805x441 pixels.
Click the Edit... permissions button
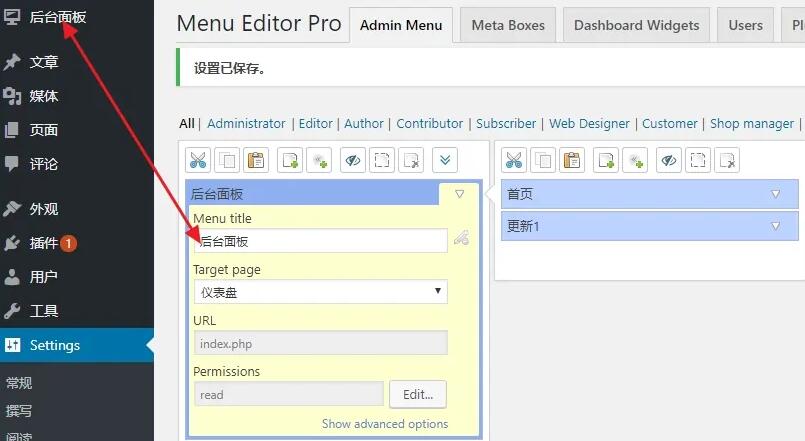[x=418, y=394]
